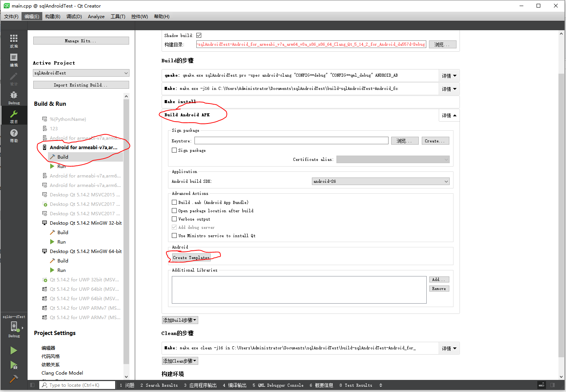566x392 pixels.
Task: Open the 调试(D) menu
Action: [74, 17]
